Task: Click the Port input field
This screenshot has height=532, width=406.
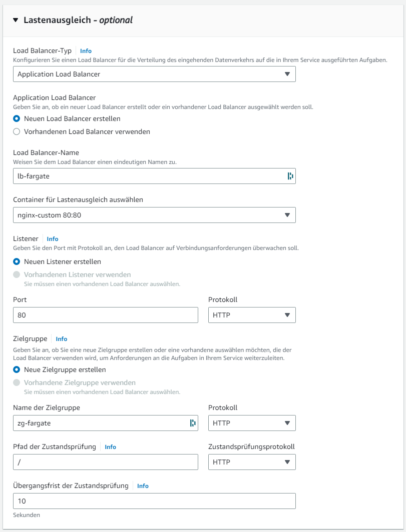Action: tap(106, 315)
